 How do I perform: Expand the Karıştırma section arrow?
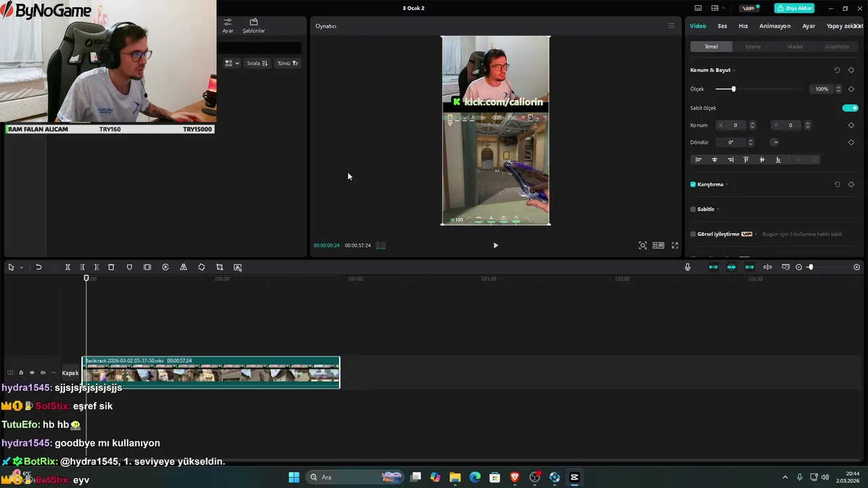click(727, 184)
